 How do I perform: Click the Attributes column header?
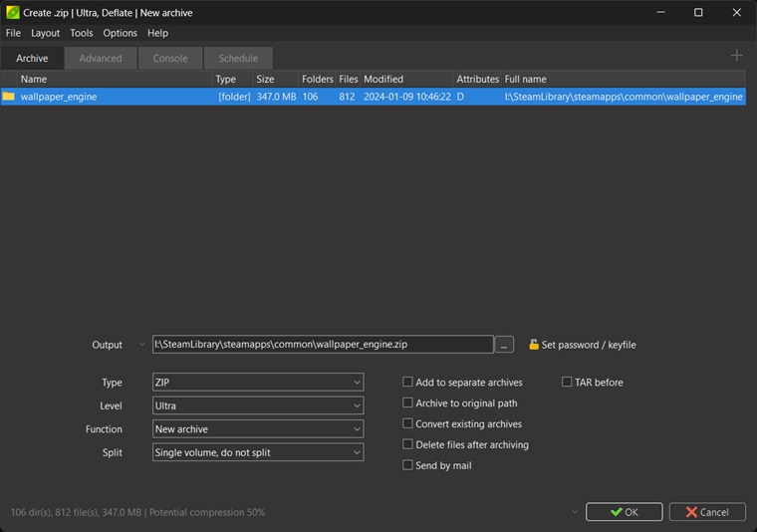[477, 79]
